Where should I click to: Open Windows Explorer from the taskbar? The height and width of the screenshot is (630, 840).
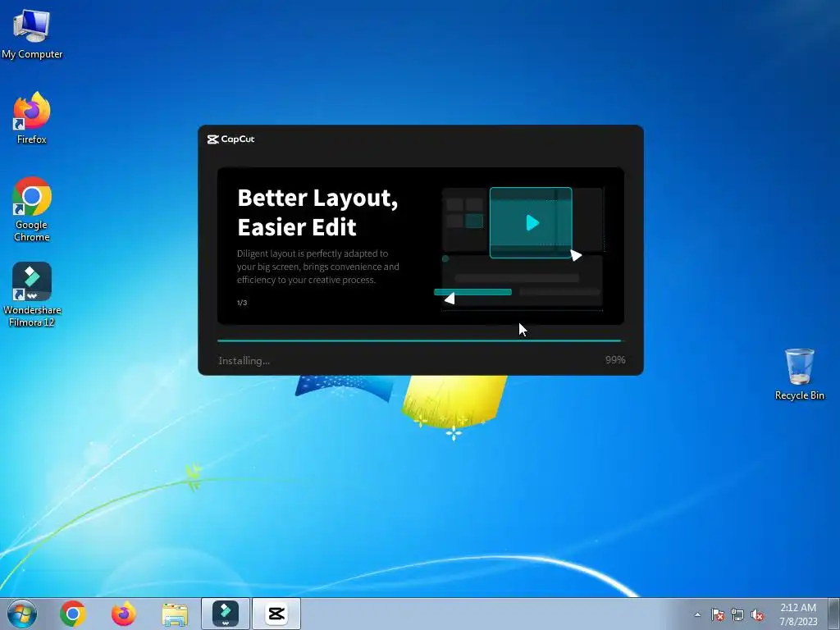(x=175, y=614)
